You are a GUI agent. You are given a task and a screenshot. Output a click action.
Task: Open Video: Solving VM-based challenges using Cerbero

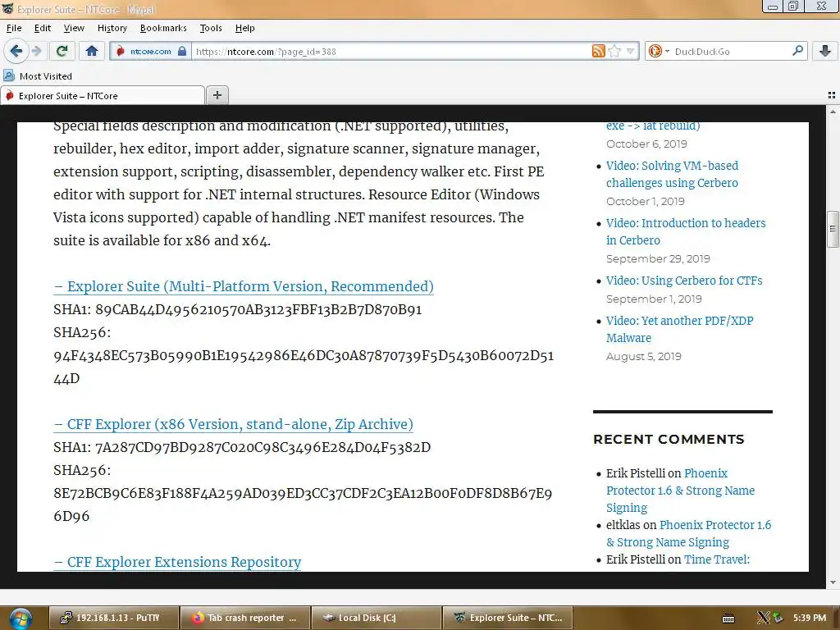tap(672, 174)
